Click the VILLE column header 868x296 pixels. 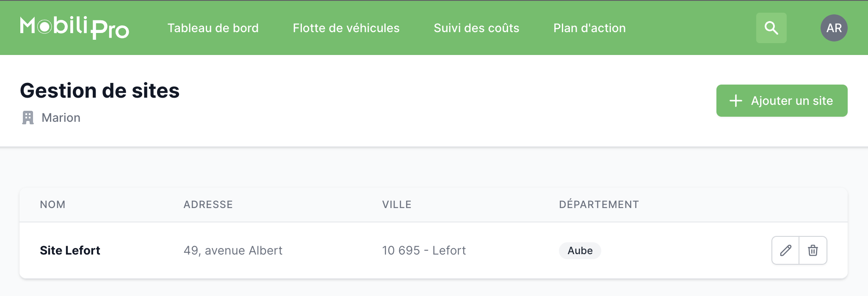397,205
